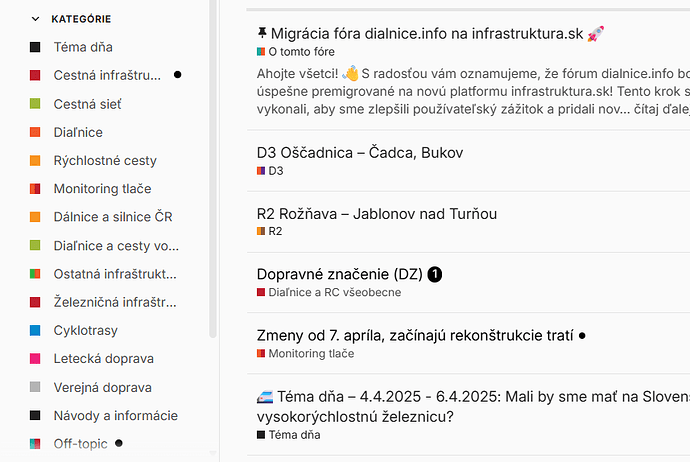Image resolution: width=690 pixels, height=462 pixels.
Task: Open the O tomto fóre category tag
Action: click(x=296, y=52)
